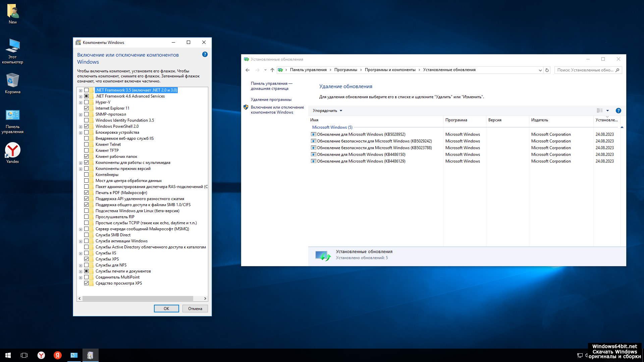
Task: Navigate up one level with up arrow
Action: [x=272, y=70]
